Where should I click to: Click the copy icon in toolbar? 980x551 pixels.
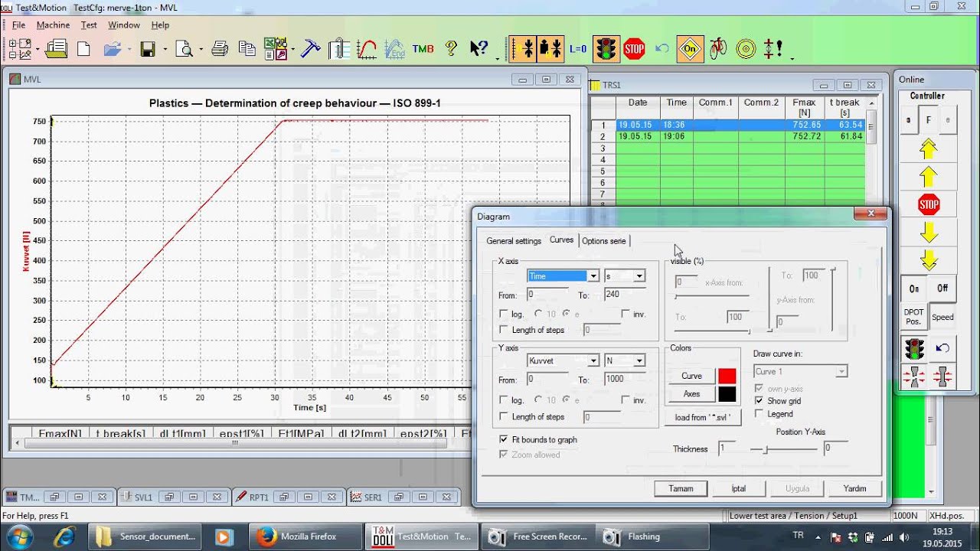tap(247, 49)
